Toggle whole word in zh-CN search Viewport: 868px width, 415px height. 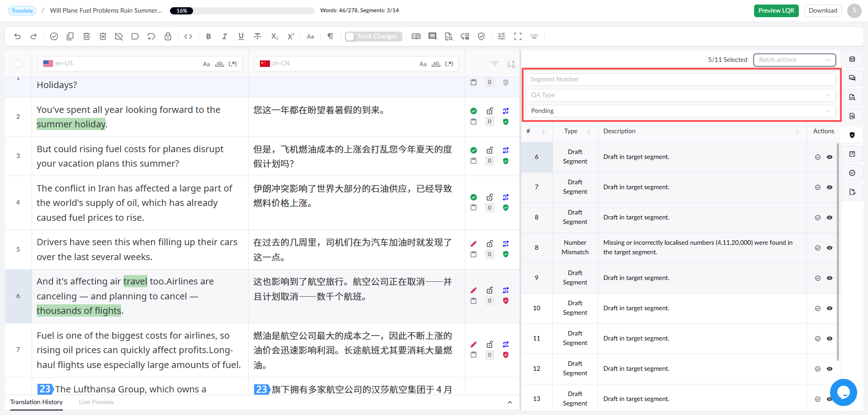point(436,64)
